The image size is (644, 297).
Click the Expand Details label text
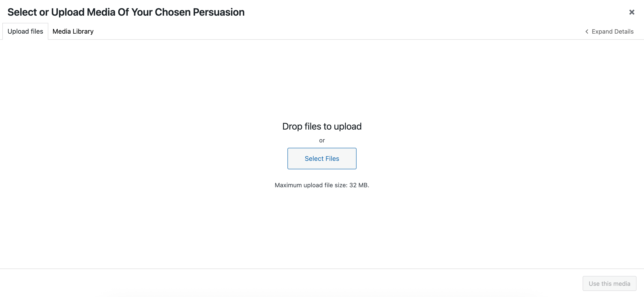point(612,32)
